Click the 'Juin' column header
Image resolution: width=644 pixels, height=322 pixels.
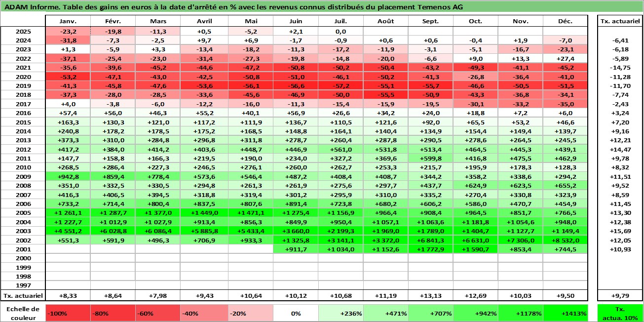[296, 21]
